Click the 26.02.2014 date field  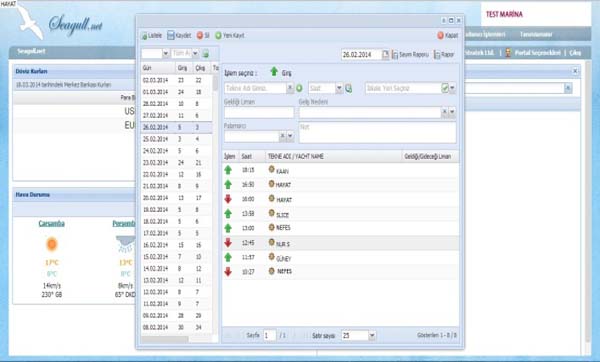(362, 55)
